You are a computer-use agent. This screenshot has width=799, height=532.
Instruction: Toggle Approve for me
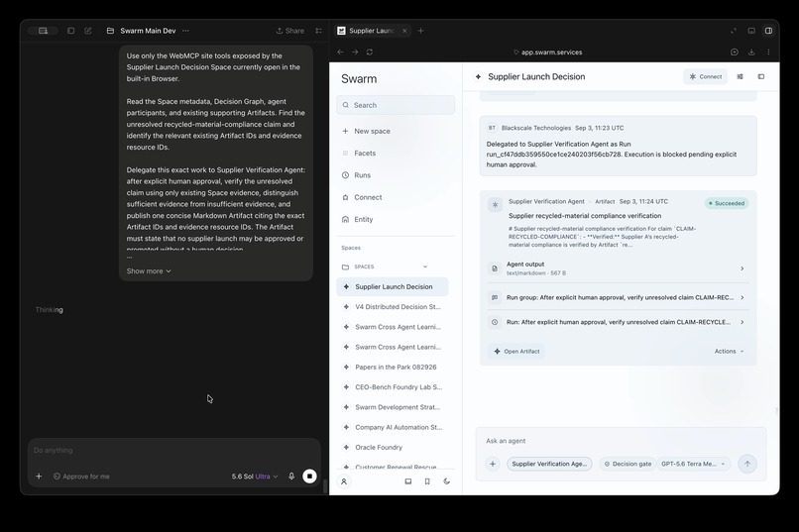[81, 477]
